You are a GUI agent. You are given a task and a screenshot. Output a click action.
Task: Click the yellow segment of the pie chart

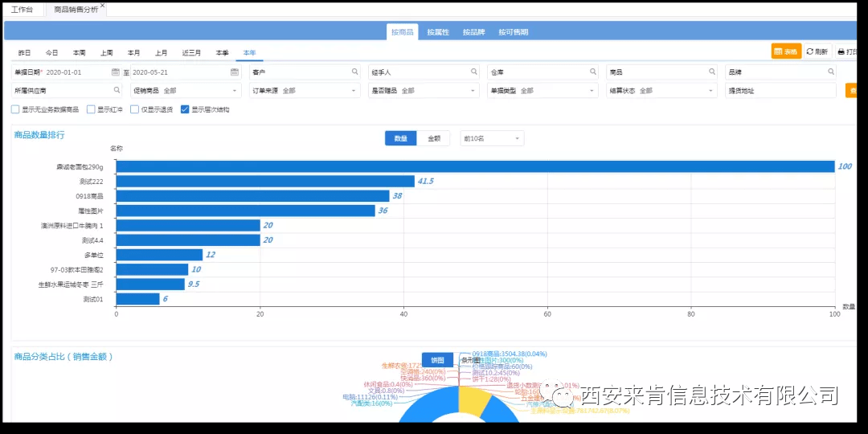(473, 400)
